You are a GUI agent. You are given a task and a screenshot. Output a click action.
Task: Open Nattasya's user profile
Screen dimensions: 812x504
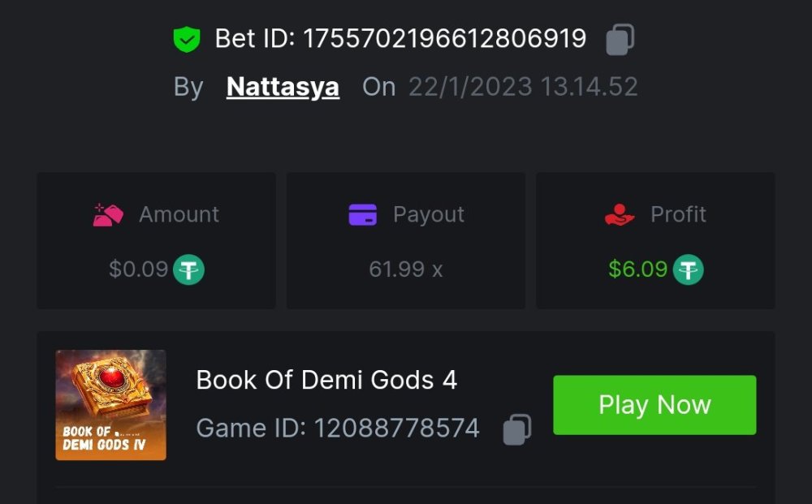[x=283, y=87]
